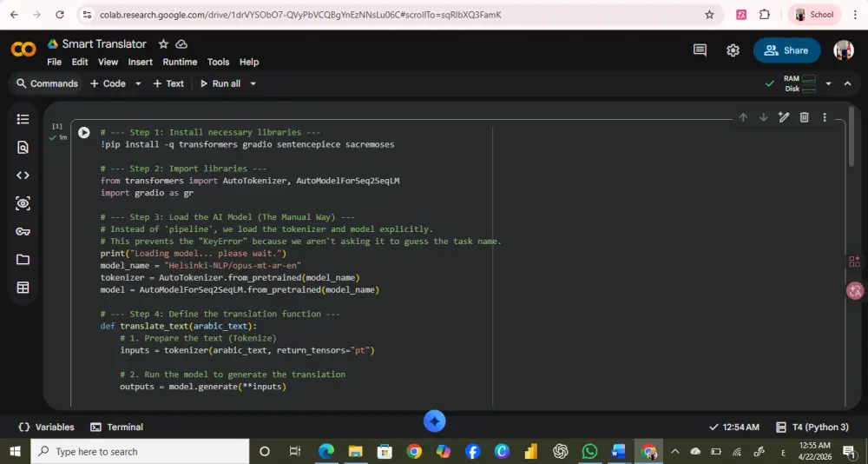Open the RAM Disk resources dropdown
Image resolution: width=868 pixels, height=464 pixels.
point(829,83)
